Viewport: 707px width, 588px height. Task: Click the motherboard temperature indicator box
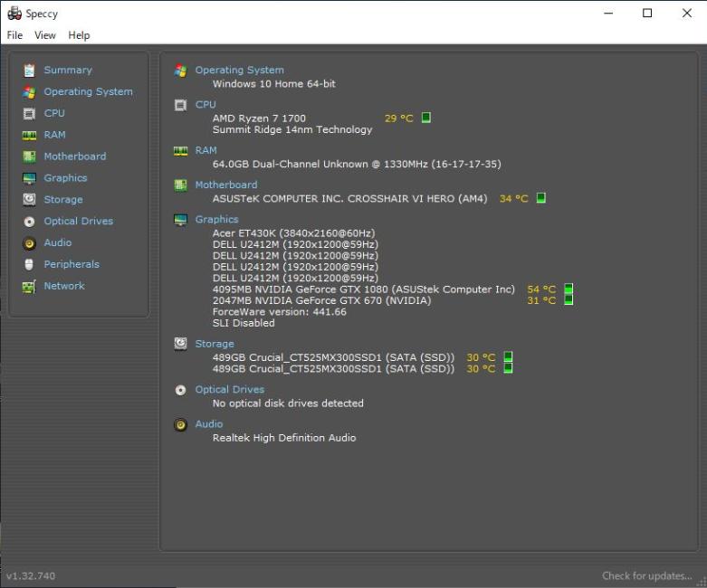tap(541, 198)
